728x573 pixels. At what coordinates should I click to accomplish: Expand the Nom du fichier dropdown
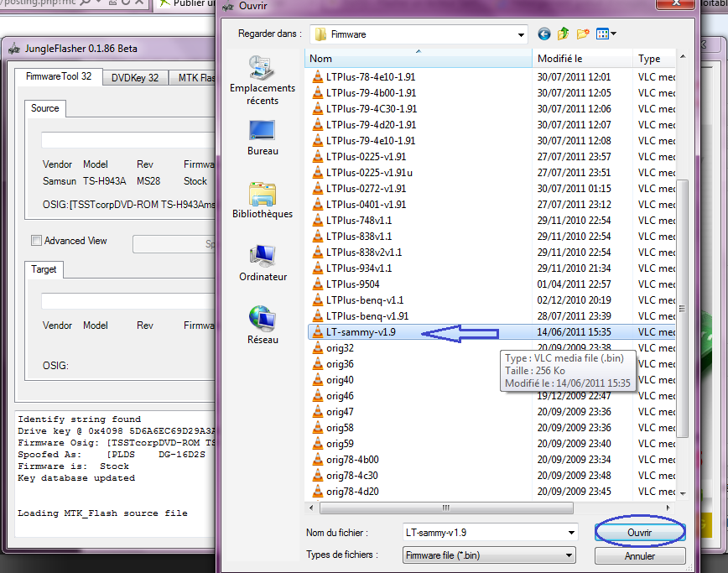(x=571, y=533)
